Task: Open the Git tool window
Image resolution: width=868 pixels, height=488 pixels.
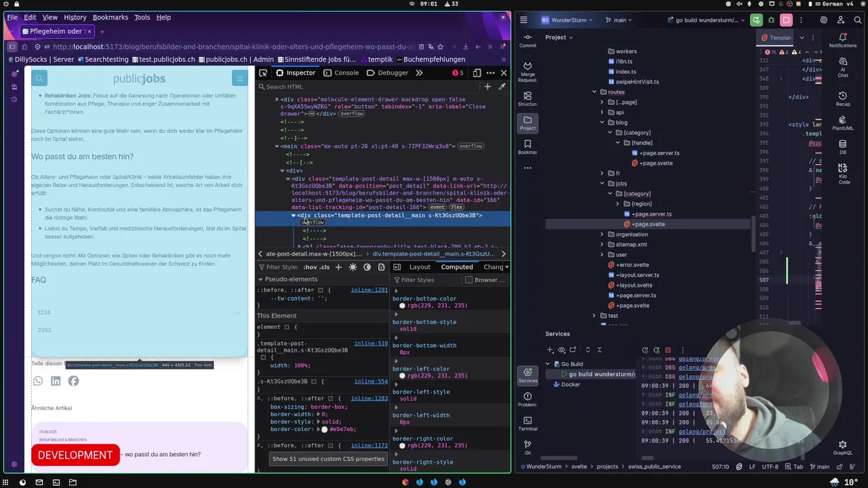Action: (528, 447)
